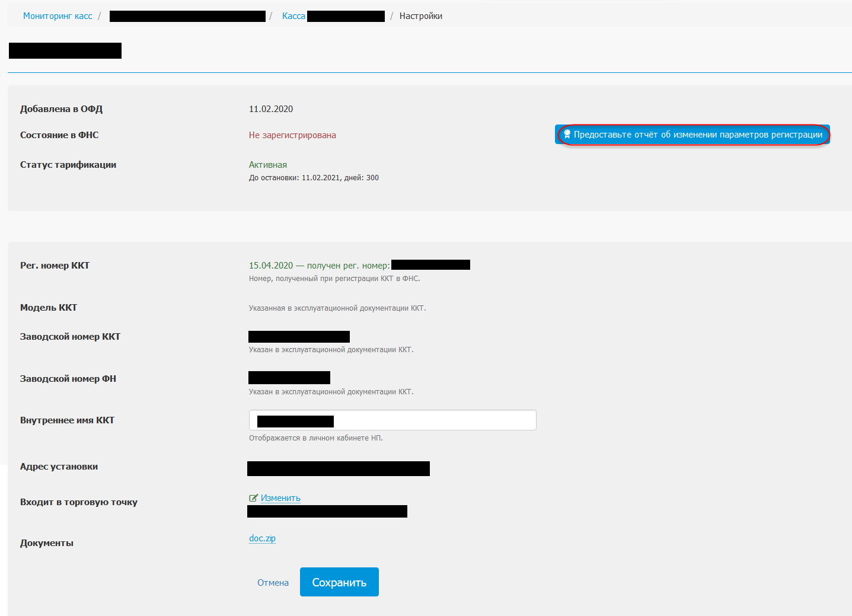Click the ribbon icon in the report button
The height and width of the screenshot is (616, 852).
[x=567, y=135]
